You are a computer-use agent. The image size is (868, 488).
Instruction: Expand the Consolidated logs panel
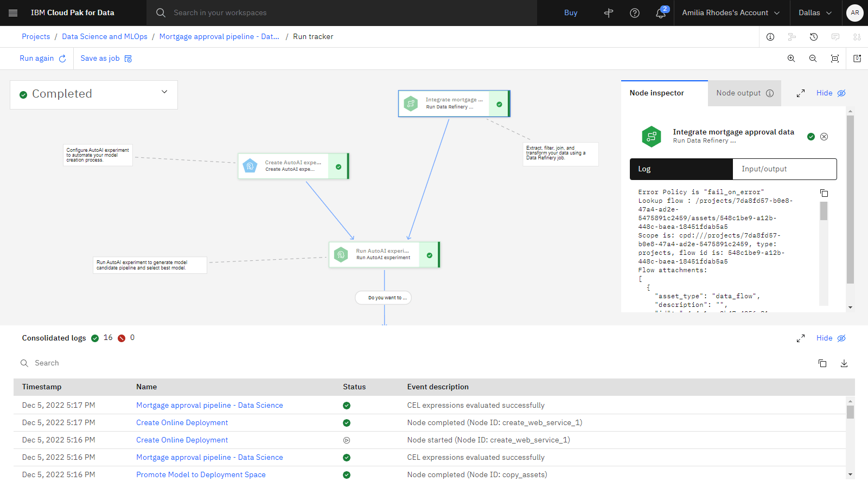coord(801,338)
